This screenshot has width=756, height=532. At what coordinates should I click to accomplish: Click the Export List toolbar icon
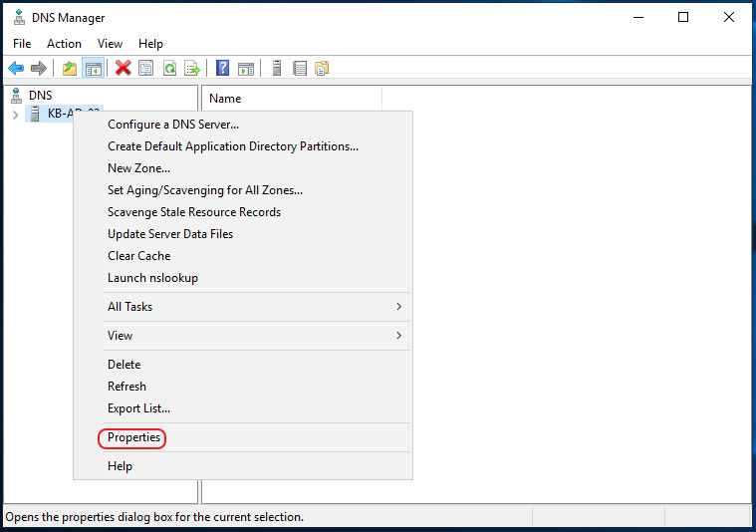192,69
